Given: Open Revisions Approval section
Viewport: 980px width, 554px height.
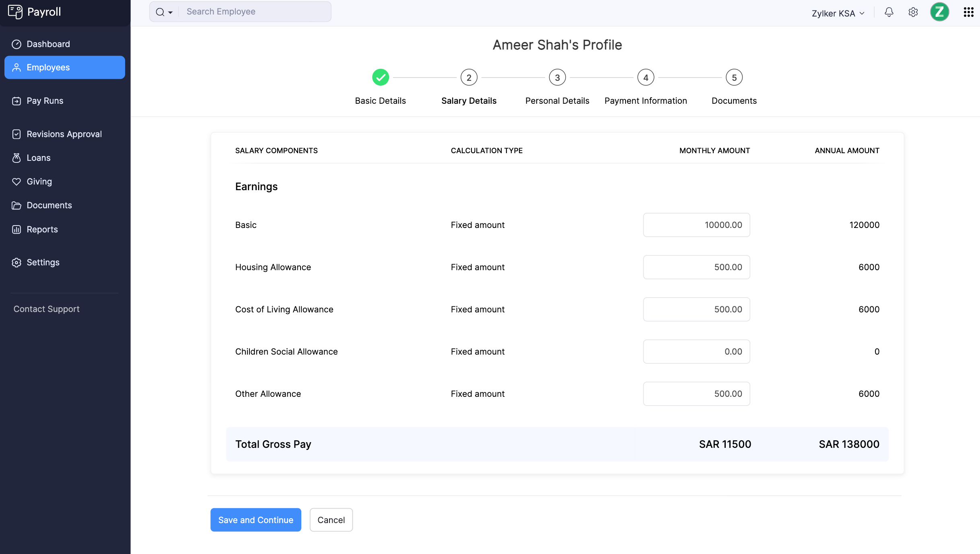Looking at the screenshot, I should [x=64, y=134].
